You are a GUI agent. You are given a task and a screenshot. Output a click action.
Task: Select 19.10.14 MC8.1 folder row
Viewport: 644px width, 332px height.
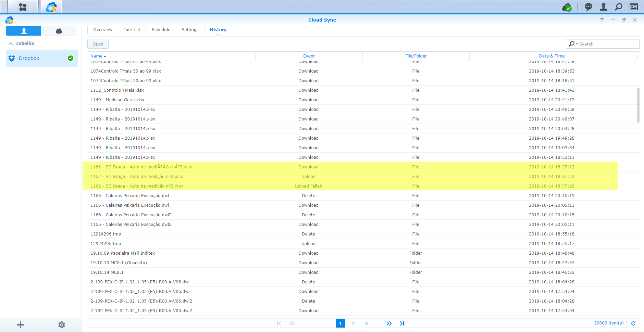tap(361, 272)
